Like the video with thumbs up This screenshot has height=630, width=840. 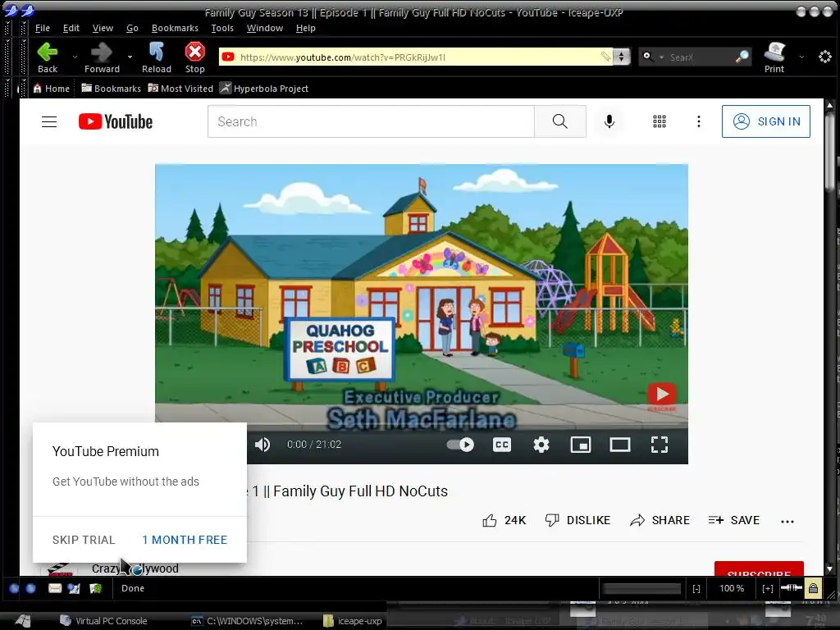pos(504,520)
